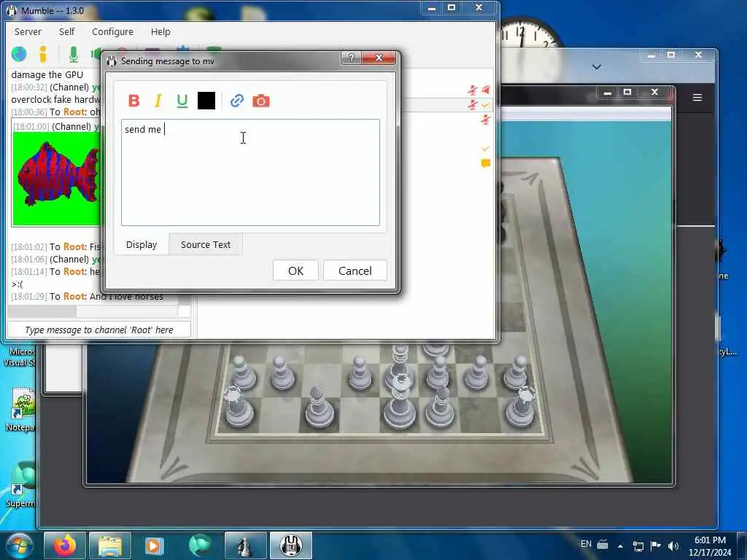Select the Notepad++ desktop shortcut
Screen dimensions: 747x560
(x=20, y=410)
